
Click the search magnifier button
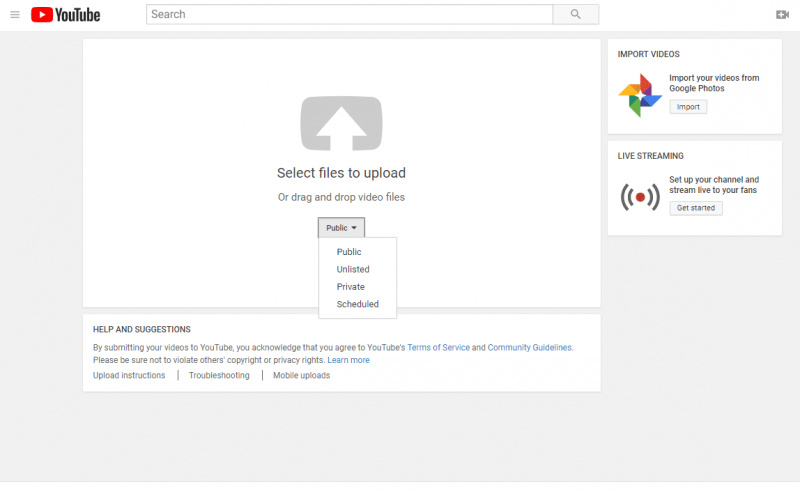point(576,14)
